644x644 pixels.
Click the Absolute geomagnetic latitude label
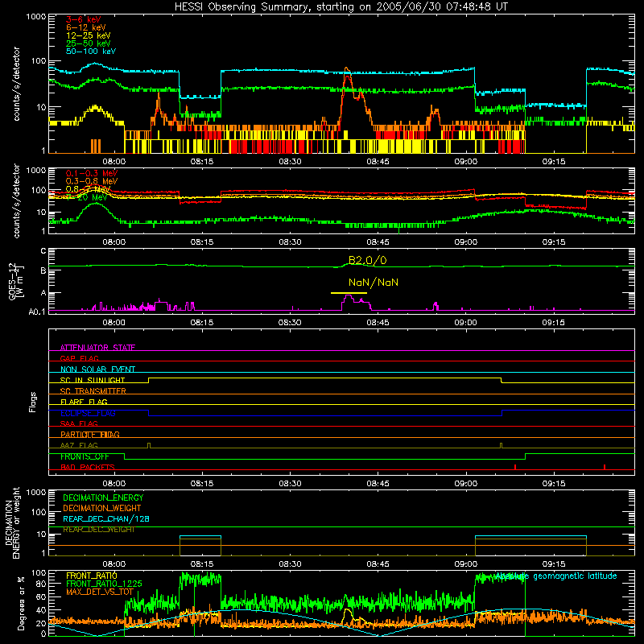tap(556, 576)
